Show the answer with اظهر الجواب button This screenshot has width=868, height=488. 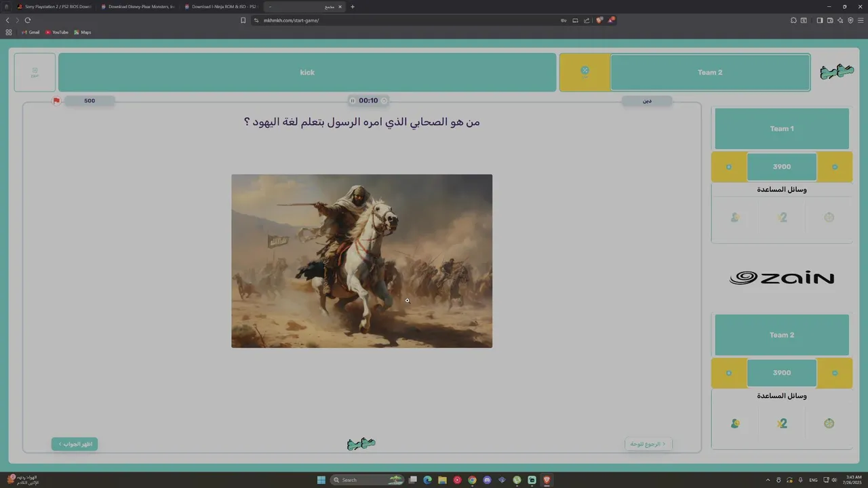(x=75, y=444)
